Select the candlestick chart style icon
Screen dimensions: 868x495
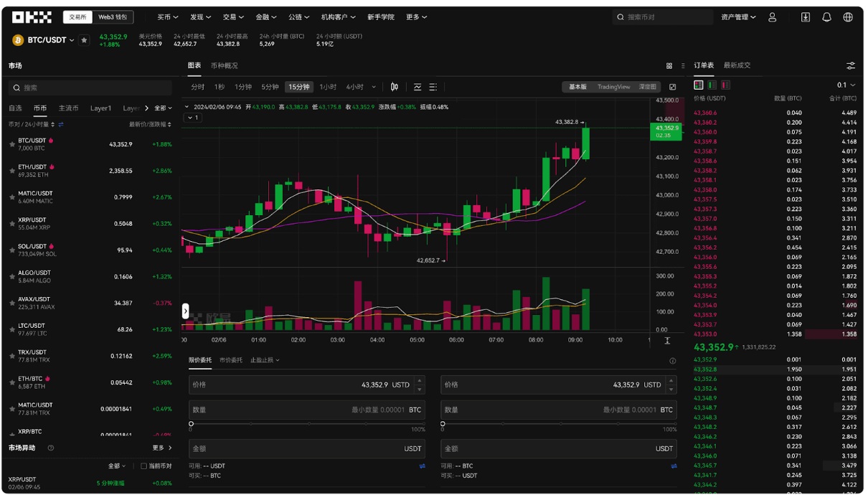click(394, 86)
